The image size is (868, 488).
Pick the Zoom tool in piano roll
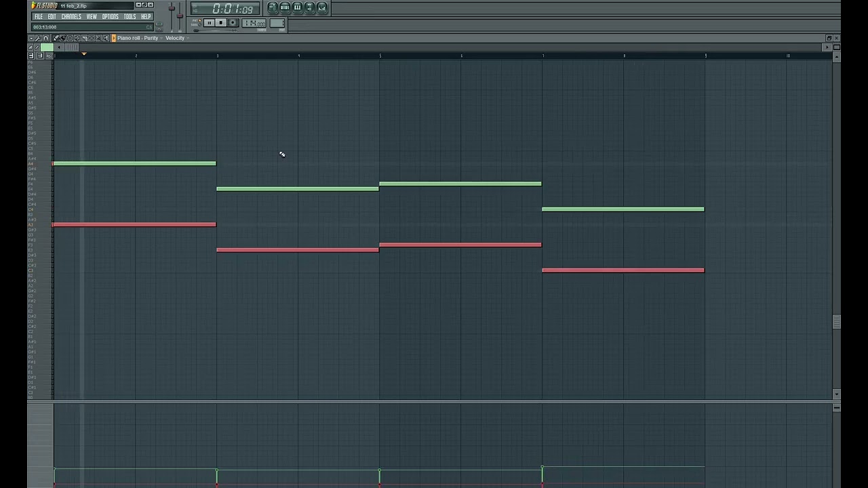(x=98, y=38)
